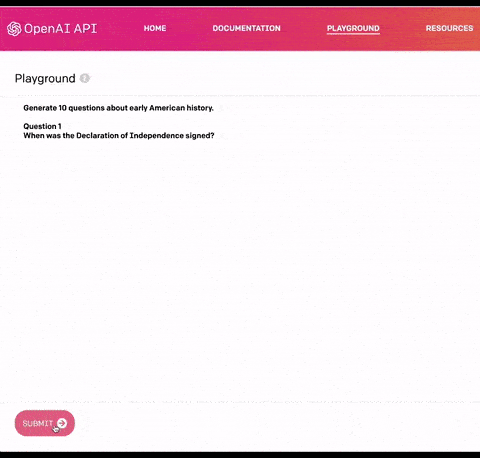Place cursor after the word 'signed?'
The width and height of the screenshot is (480, 458).
pyautogui.click(x=215, y=136)
